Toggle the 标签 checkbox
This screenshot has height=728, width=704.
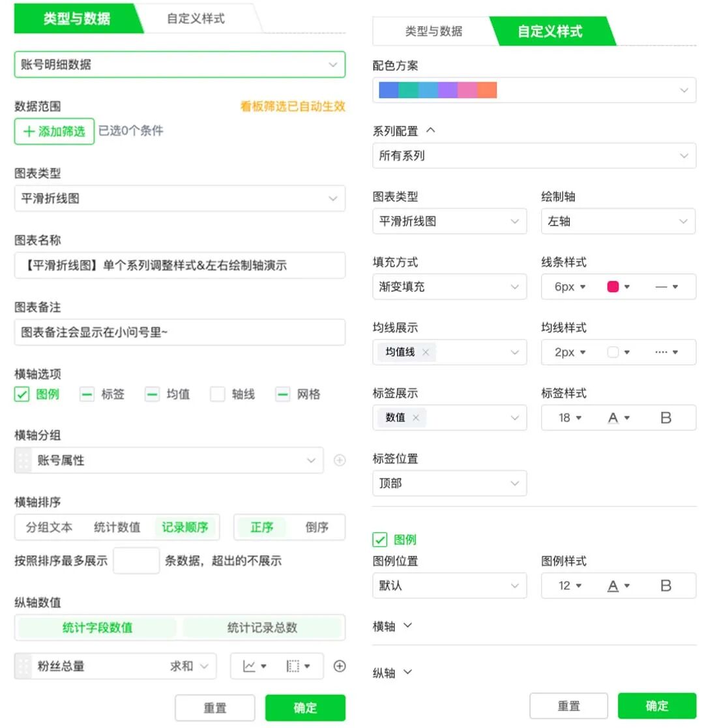click(87, 394)
